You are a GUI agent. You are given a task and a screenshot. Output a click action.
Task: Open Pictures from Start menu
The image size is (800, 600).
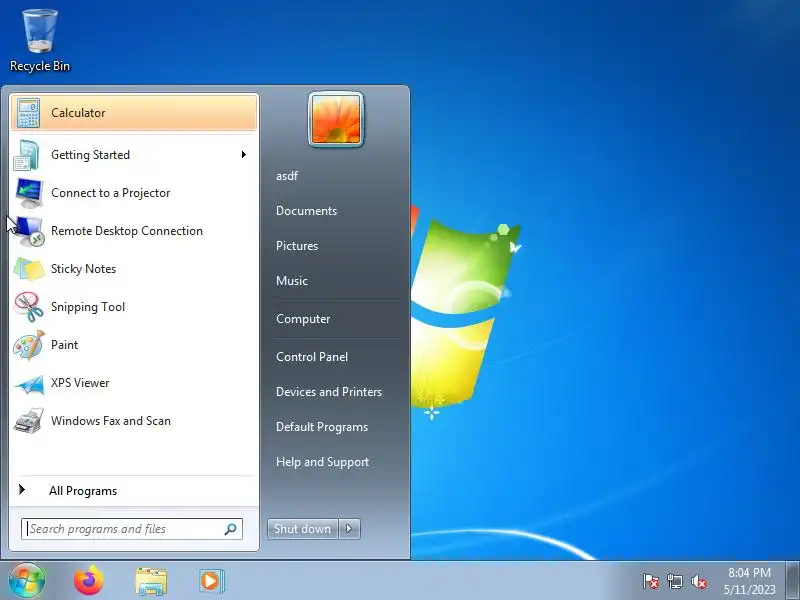tap(297, 246)
